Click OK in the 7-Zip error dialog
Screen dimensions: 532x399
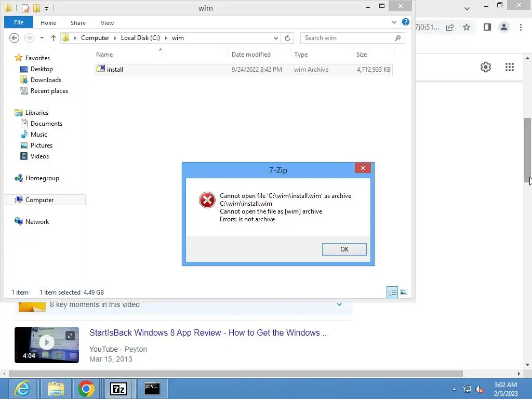344,249
